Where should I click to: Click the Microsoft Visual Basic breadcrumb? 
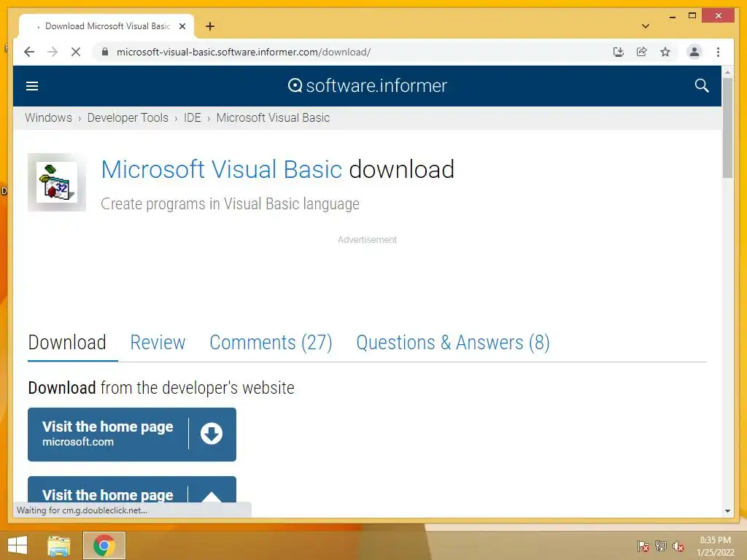[273, 117]
